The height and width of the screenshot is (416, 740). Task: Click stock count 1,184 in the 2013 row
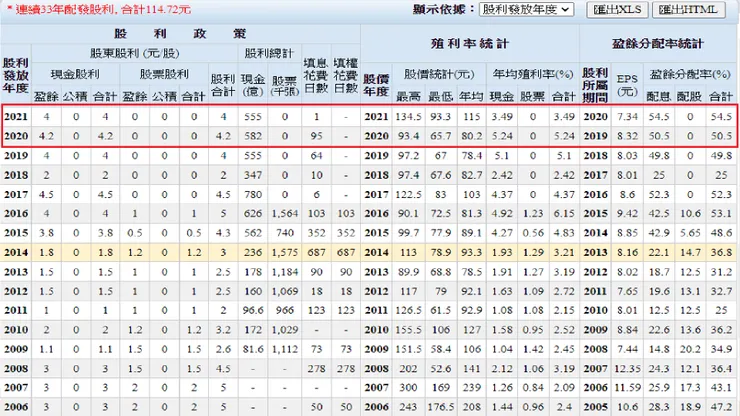click(285, 272)
